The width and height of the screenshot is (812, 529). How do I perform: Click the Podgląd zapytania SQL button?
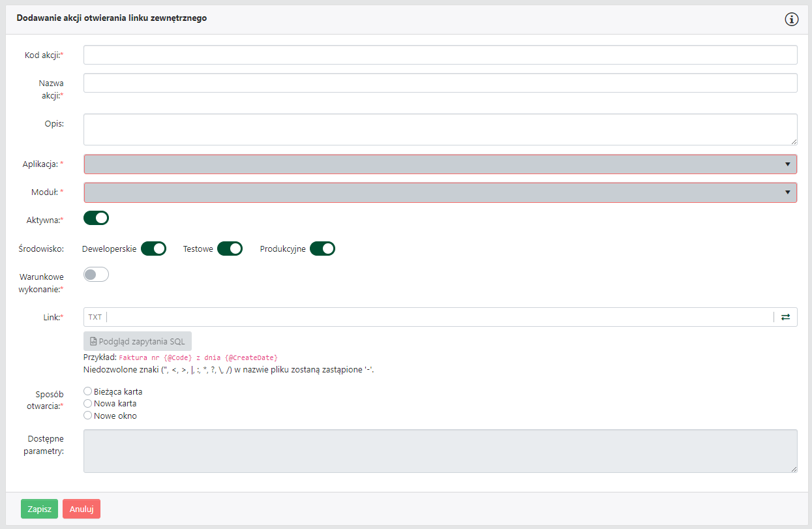[138, 341]
